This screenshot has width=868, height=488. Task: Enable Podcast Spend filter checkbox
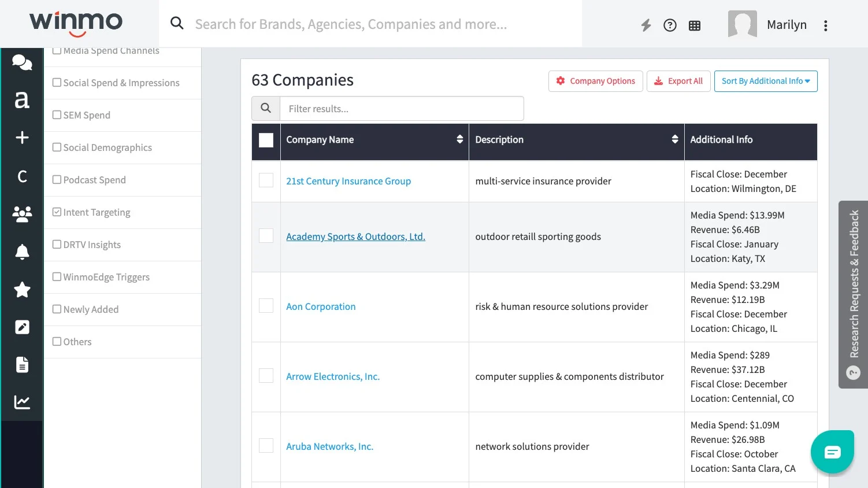pyautogui.click(x=57, y=180)
